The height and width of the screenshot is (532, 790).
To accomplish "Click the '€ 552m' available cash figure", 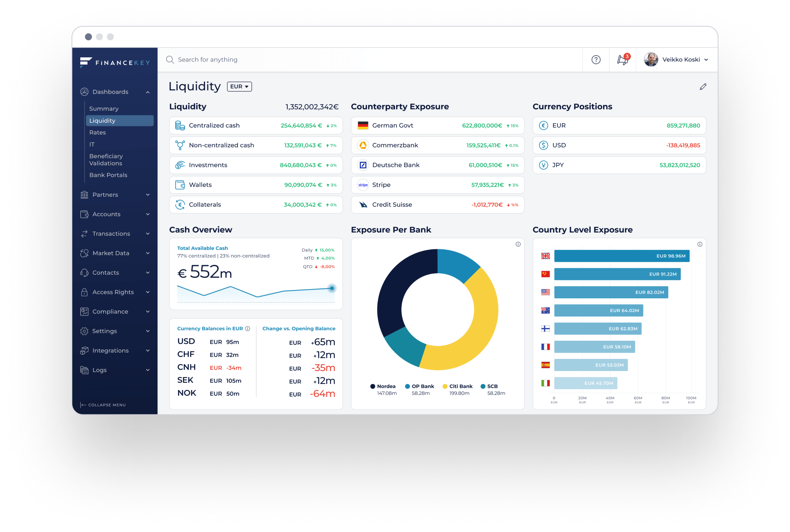I will coord(205,272).
